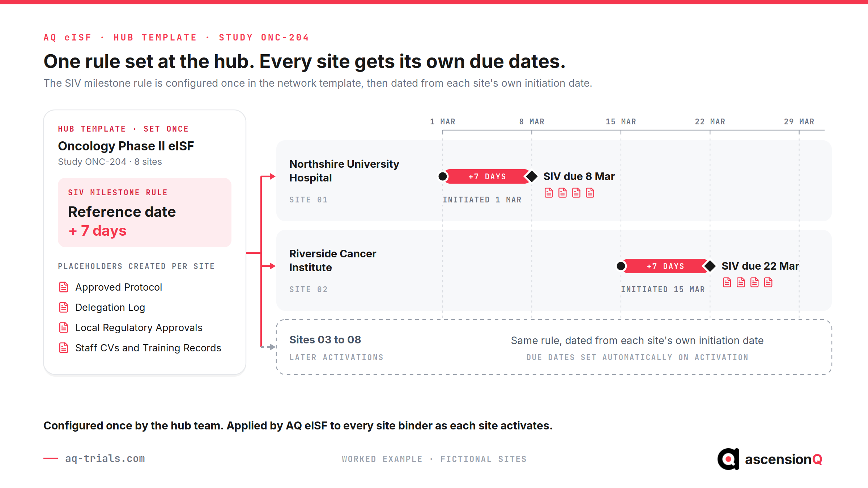Click the Delegation Log document icon
The width and height of the screenshot is (868, 488).
(x=64, y=307)
